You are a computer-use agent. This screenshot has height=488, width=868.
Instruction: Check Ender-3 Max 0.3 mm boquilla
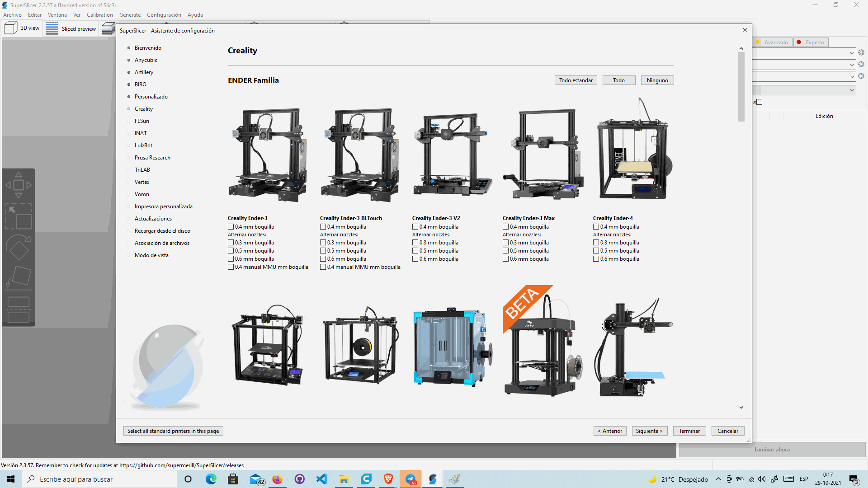(x=505, y=243)
